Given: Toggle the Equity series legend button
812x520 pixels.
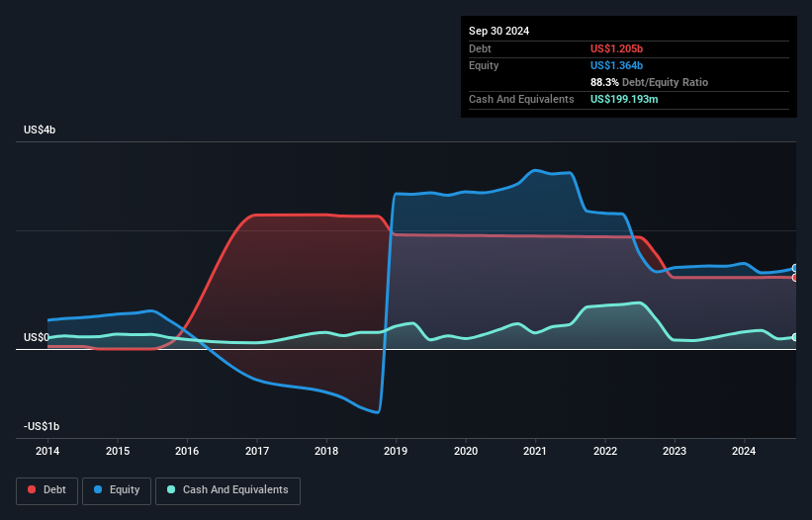Looking at the screenshot, I should click(117, 490).
